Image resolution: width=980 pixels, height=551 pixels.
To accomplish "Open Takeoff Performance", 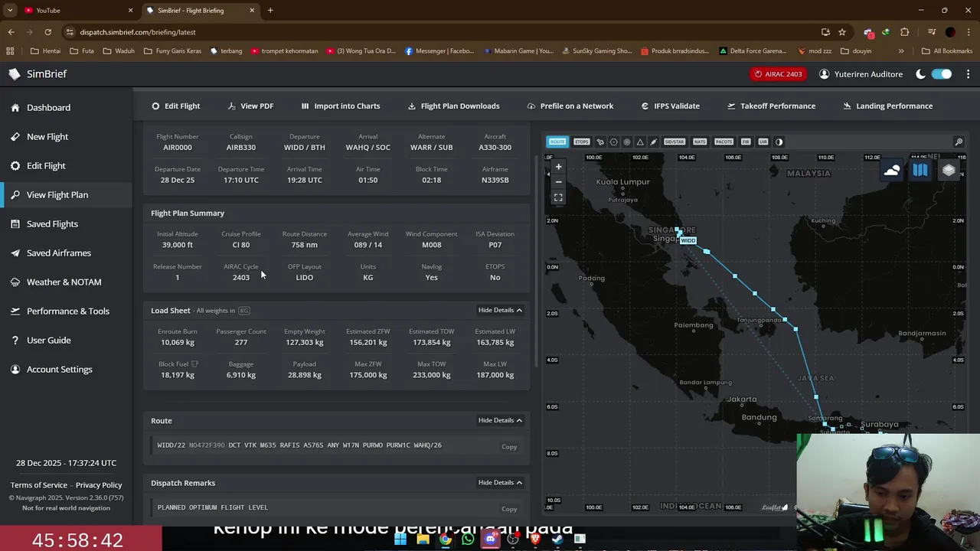I will click(771, 106).
